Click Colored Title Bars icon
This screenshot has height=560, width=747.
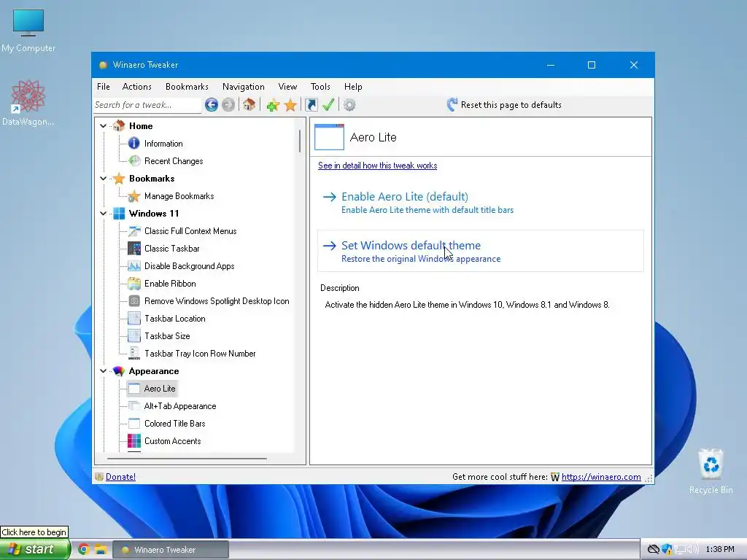click(134, 424)
